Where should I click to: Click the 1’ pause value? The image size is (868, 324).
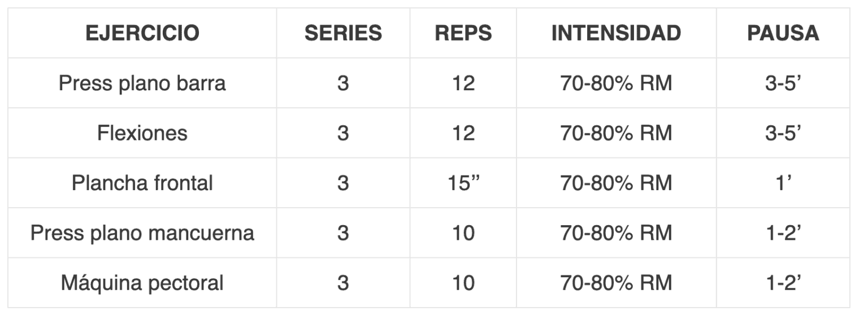(783, 183)
